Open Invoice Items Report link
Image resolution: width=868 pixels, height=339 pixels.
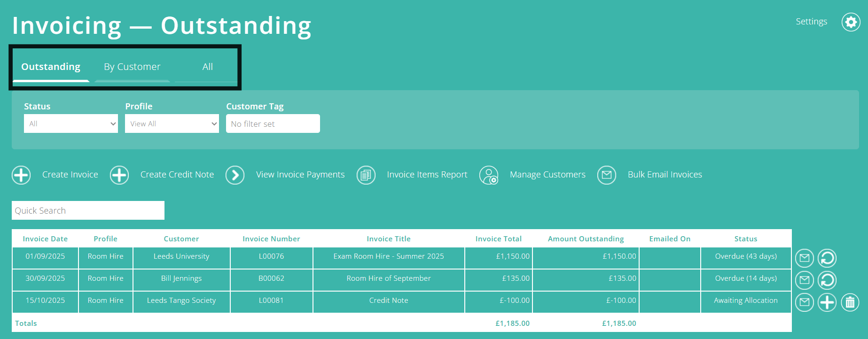427,175
